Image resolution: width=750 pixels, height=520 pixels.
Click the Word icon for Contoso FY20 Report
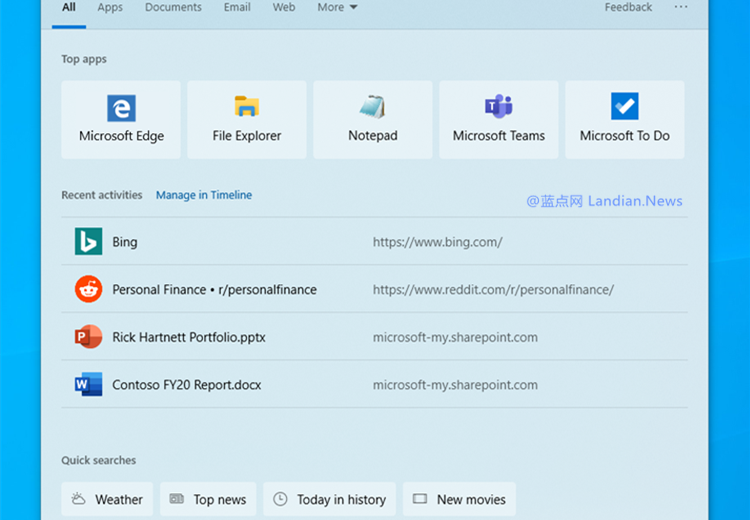pyautogui.click(x=88, y=384)
